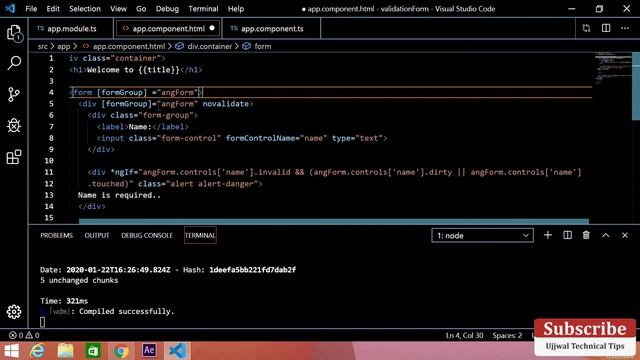Click the terminal cursor input line
The height and width of the screenshot is (360, 640).
pyautogui.click(x=42, y=322)
